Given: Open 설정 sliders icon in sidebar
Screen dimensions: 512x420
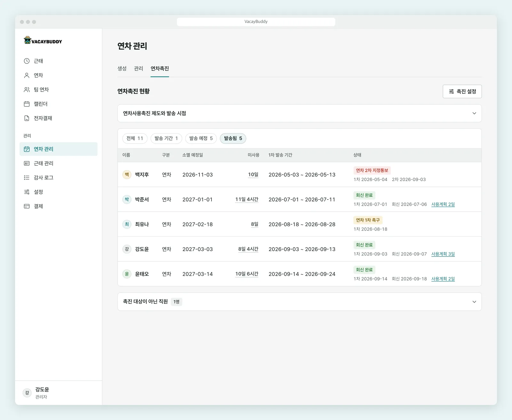Looking at the screenshot, I should click(27, 192).
